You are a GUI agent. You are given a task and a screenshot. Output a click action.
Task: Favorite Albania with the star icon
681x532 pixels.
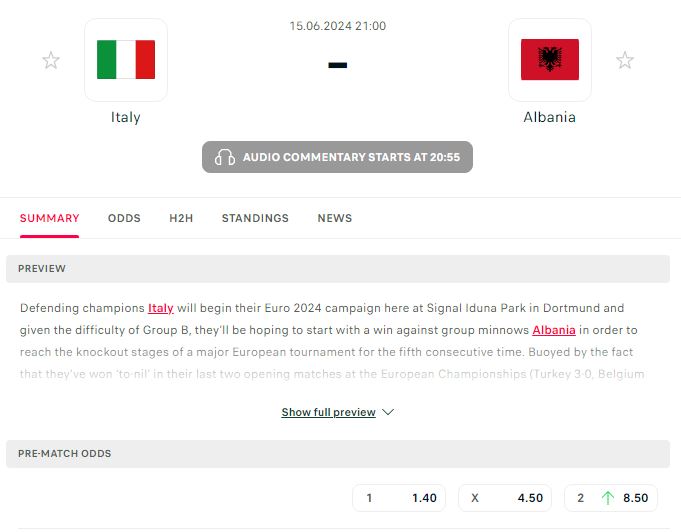pyautogui.click(x=625, y=61)
